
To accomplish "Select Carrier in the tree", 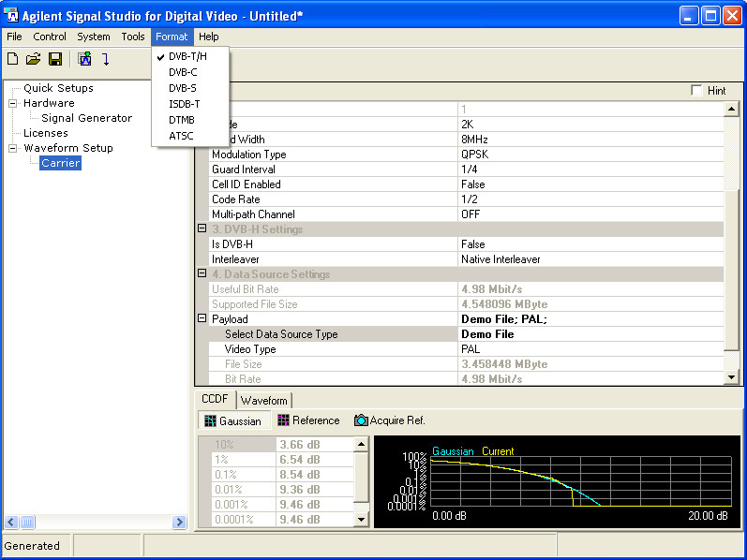I will (61, 163).
